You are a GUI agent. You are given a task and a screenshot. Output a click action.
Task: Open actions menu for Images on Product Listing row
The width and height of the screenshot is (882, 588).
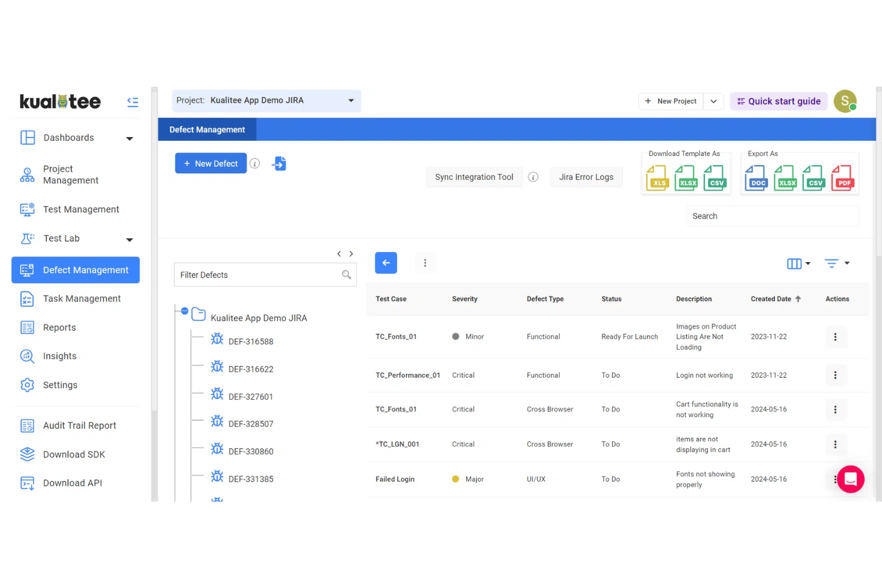pyautogui.click(x=835, y=337)
